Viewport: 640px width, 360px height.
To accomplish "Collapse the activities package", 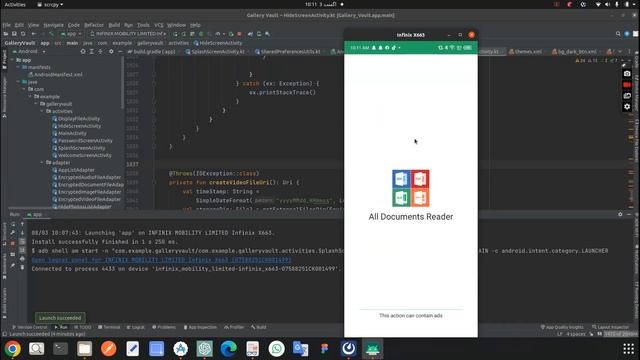I will coord(42,111).
